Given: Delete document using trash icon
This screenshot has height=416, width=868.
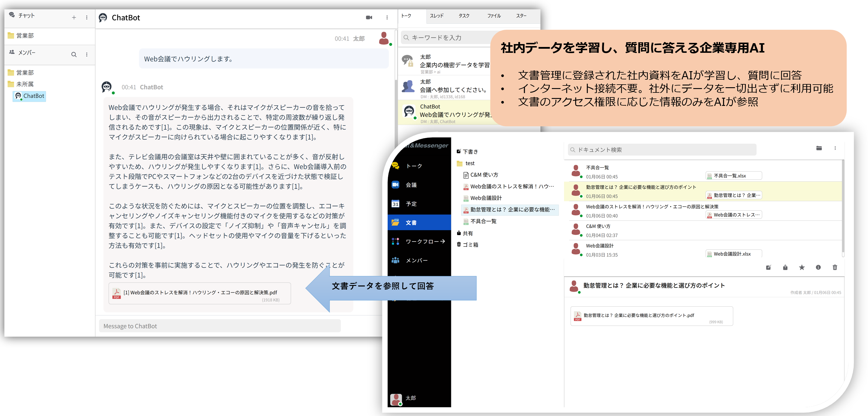Looking at the screenshot, I should [835, 267].
